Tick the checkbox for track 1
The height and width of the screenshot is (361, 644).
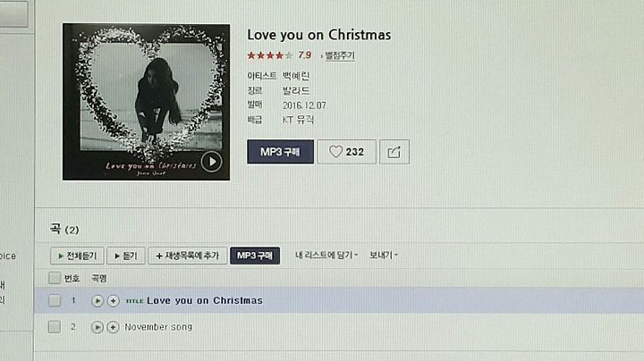pyautogui.click(x=55, y=301)
